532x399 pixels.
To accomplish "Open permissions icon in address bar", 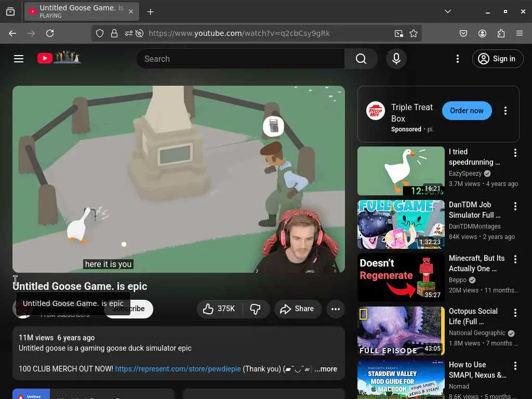I will pyautogui.click(x=129, y=33).
